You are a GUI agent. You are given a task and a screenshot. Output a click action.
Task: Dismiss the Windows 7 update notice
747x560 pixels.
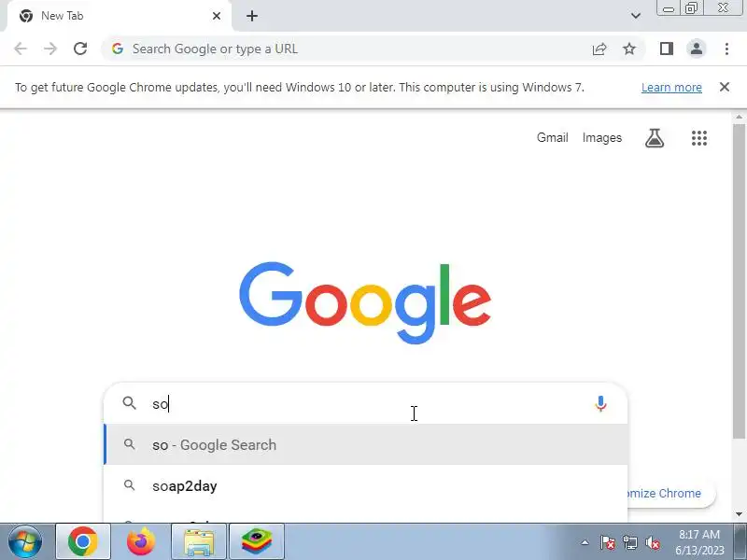[725, 87]
